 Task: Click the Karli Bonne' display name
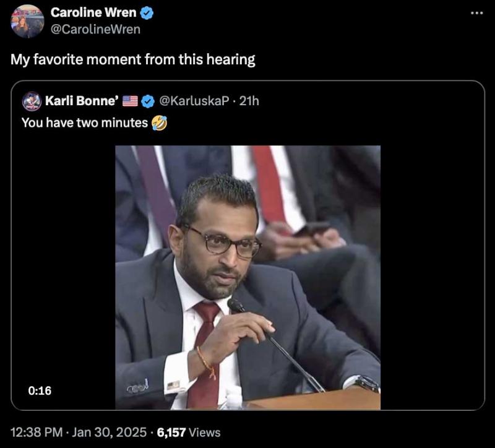pyautogui.click(x=82, y=101)
